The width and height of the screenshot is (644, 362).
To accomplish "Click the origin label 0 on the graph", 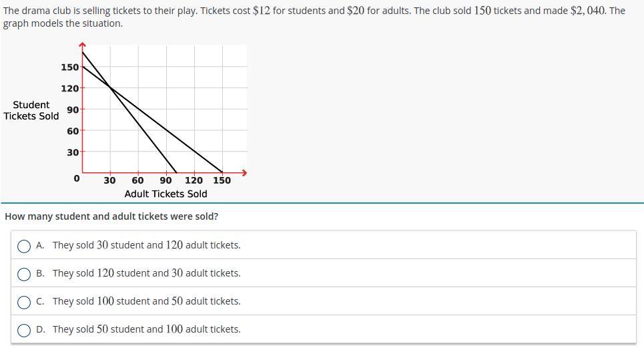I will (x=76, y=178).
